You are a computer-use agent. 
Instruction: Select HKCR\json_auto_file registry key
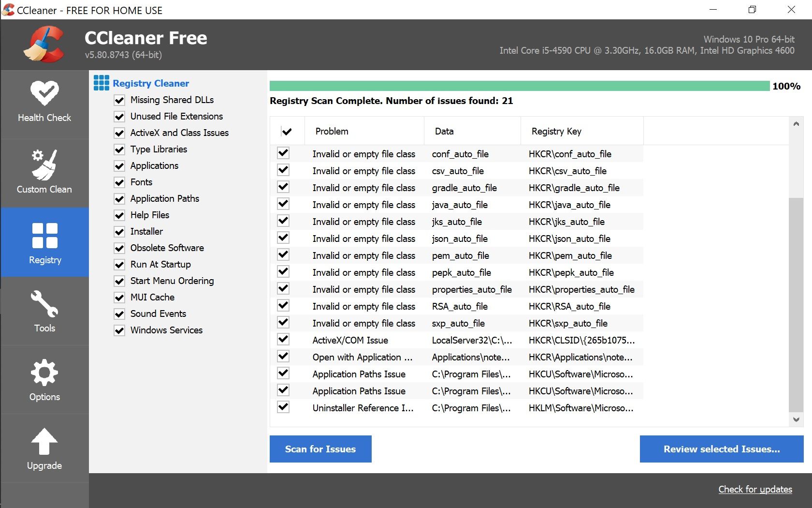coord(569,239)
